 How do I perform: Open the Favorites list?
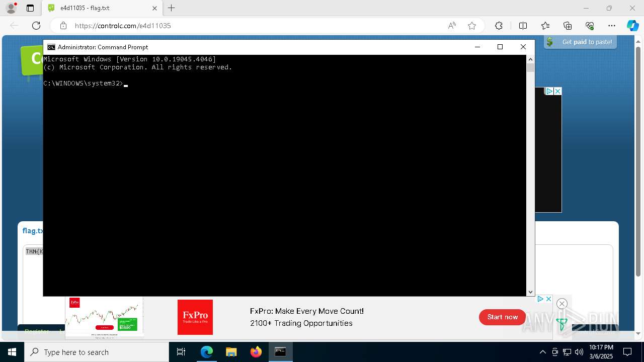click(545, 26)
